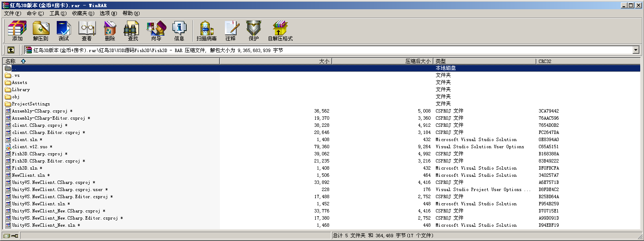The height and width of the screenshot is (241, 644).
Task: Click the Virus Scan (扫描病毒) icon
Action: point(206,31)
